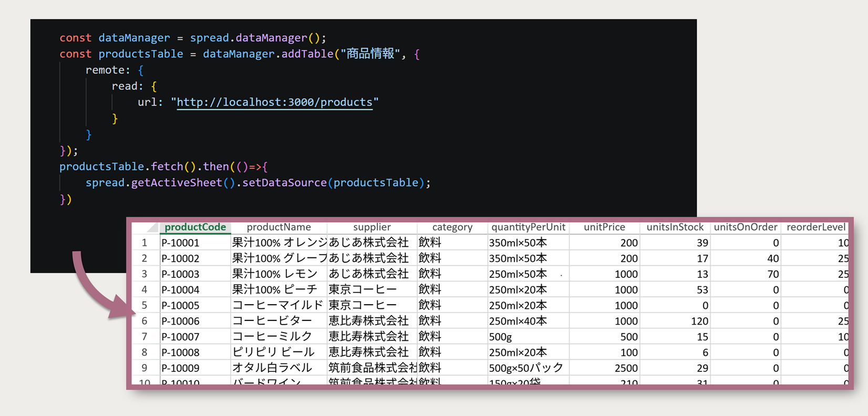Click the 東京コーヒー supplier cell in row 4

point(372,289)
